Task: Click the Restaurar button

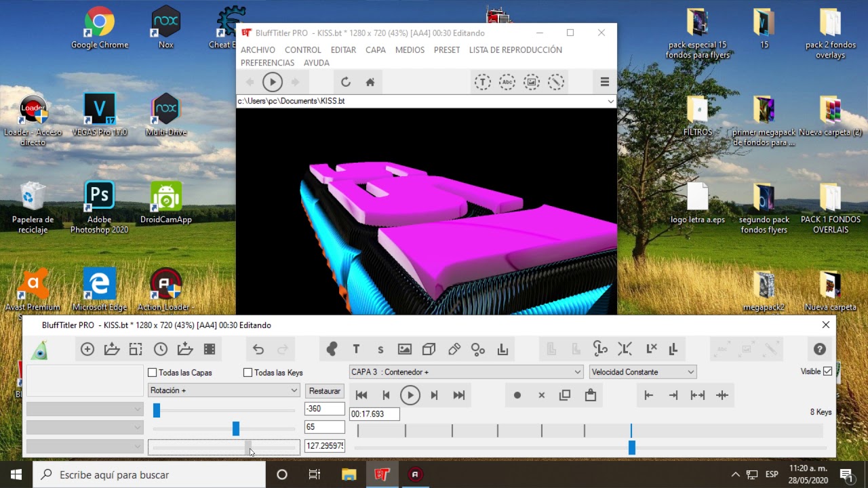Action: (325, 391)
